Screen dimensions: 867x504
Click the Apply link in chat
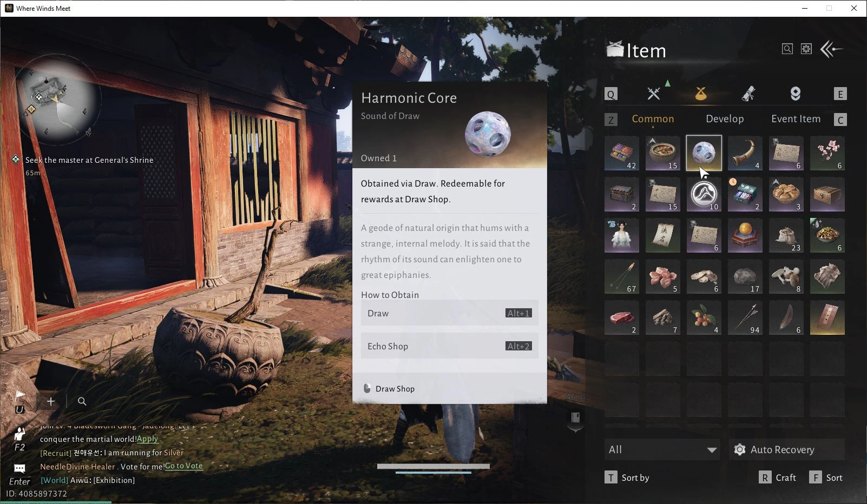[x=147, y=439]
